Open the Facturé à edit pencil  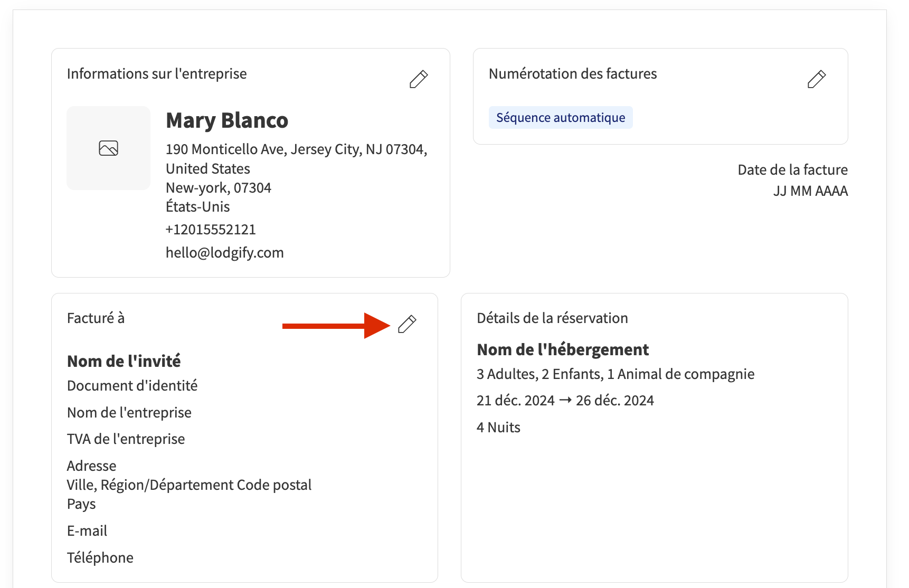pos(407,324)
